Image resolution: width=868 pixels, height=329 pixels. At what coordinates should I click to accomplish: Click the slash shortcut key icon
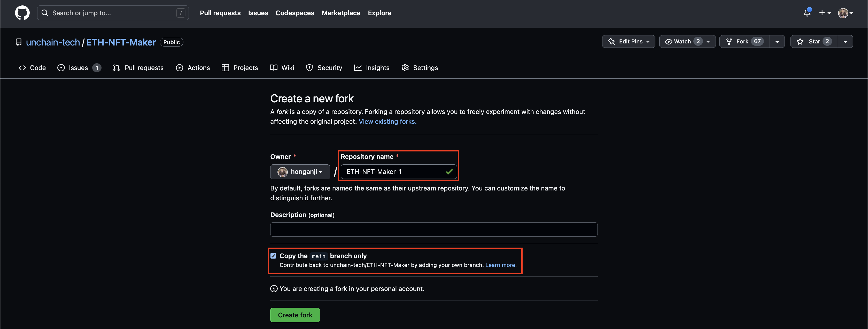pos(181,13)
